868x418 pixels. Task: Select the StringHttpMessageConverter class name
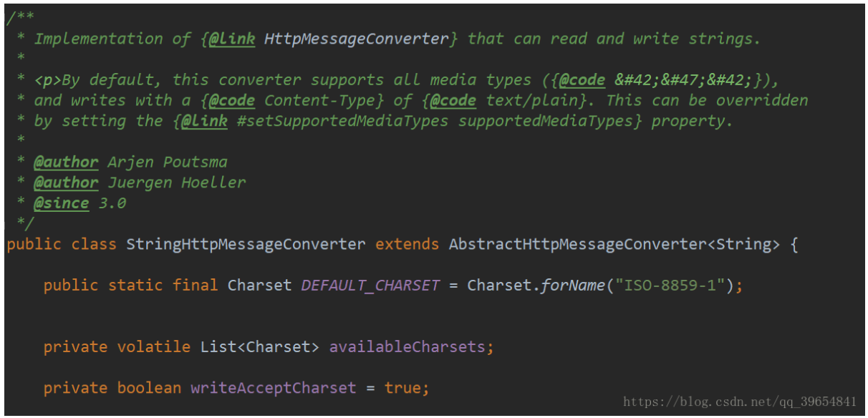pyautogui.click(x=246, y=244)
